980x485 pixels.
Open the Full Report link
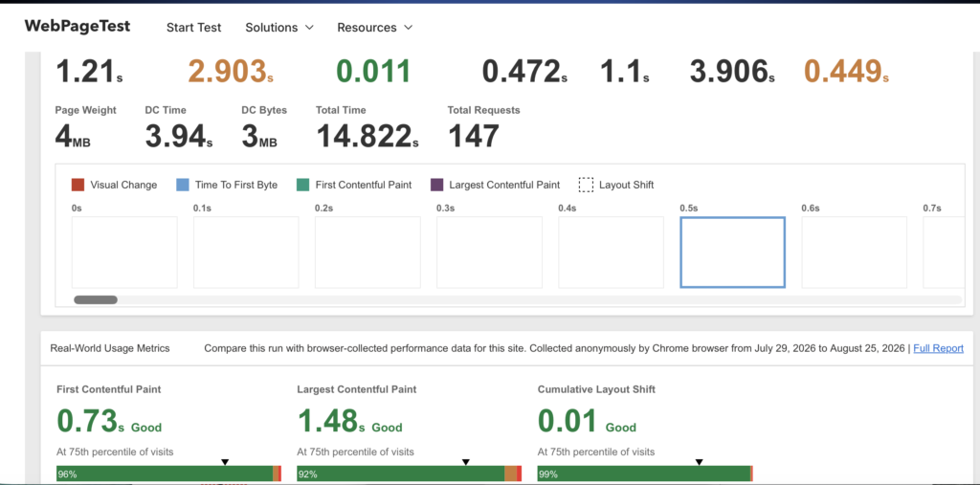pyautogui.click(x=938, y=348)
